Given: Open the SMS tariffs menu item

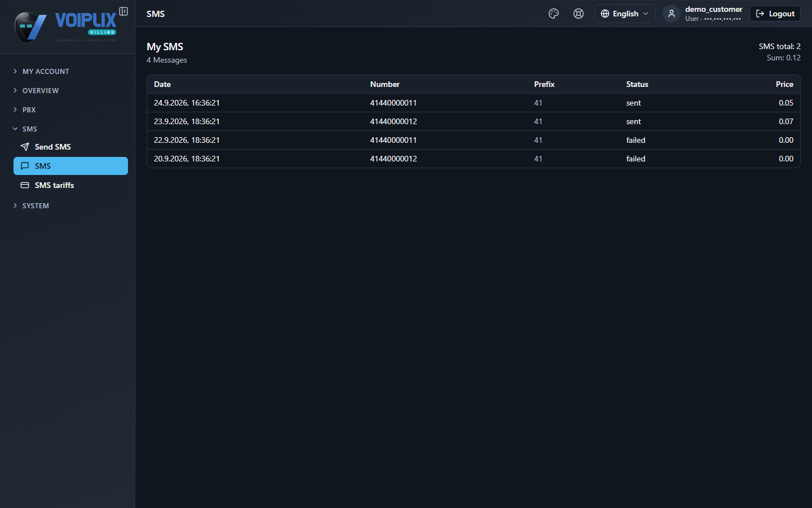Looking at the screenshot, I should [x=70, y=185].
